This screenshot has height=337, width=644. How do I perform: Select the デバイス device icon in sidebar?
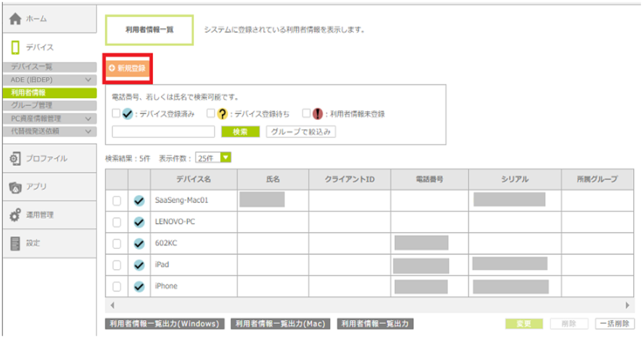click(16, 47)
